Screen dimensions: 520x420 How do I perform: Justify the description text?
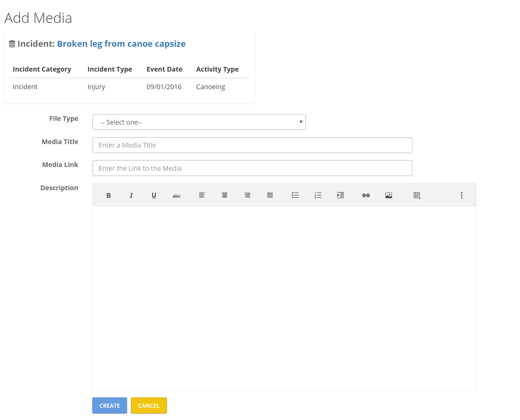click(270, 195)
